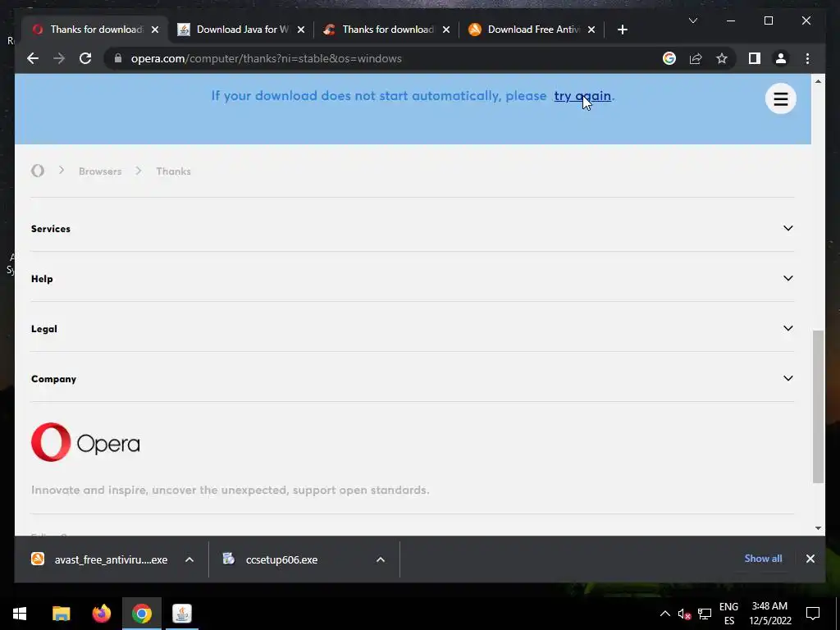View site information via the lock icon
Screen dimensions: 840x630
118,58
